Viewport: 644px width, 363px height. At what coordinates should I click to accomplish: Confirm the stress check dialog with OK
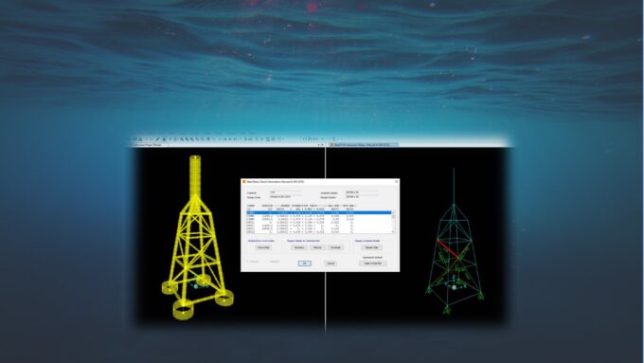pyautogui.click(x=304, y=263)
